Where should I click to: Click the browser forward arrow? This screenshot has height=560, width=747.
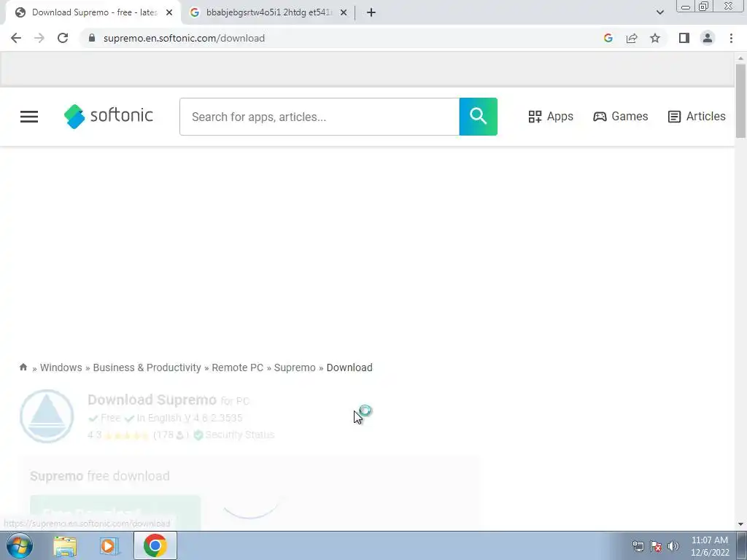click(39, 38)
